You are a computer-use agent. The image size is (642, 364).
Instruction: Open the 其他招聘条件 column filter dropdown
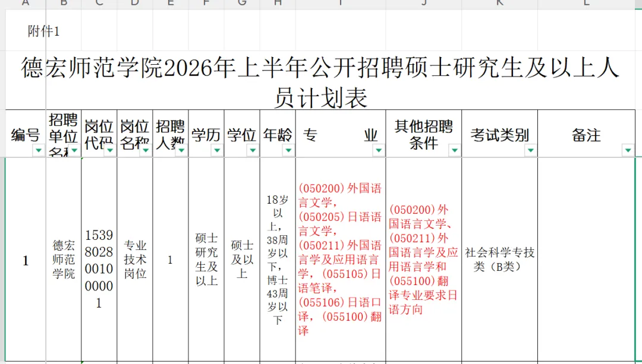tap(454, 150)
